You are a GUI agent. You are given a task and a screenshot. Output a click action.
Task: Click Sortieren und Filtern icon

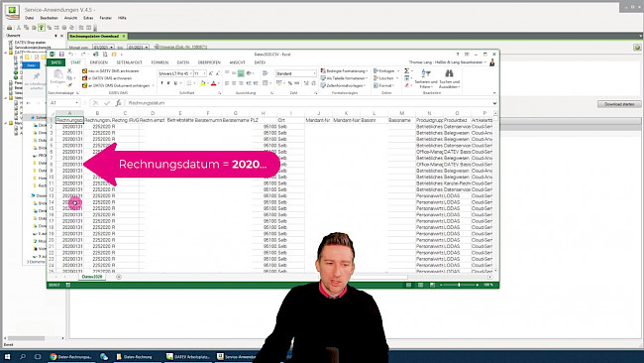(426, 73)
